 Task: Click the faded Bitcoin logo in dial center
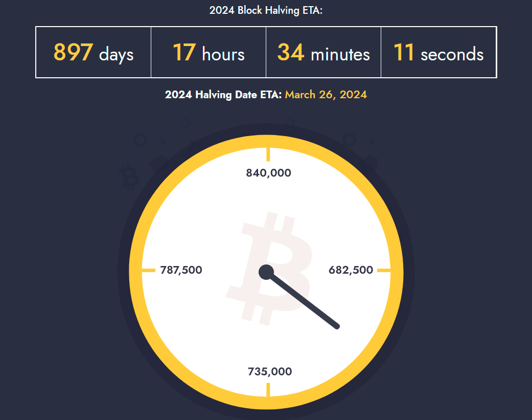[269, 269]
